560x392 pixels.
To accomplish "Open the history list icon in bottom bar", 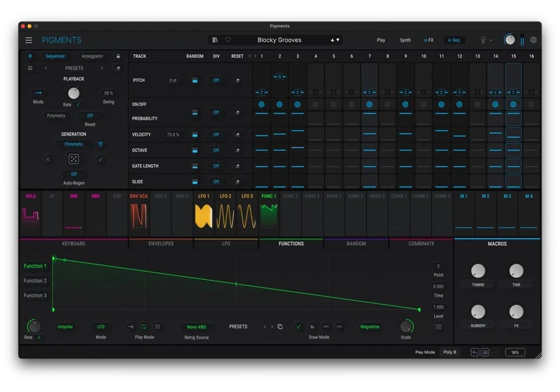I will click(x=484, y=352).
